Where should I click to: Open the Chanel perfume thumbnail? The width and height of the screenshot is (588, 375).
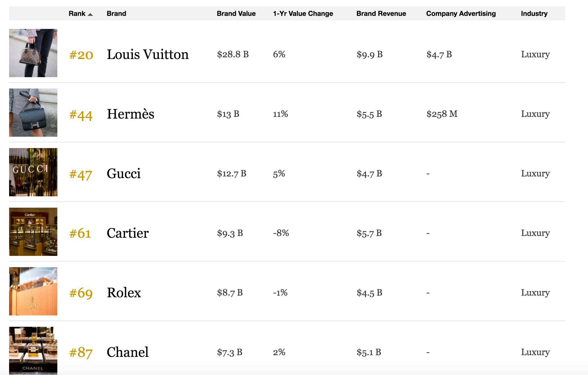pos(33,351)
